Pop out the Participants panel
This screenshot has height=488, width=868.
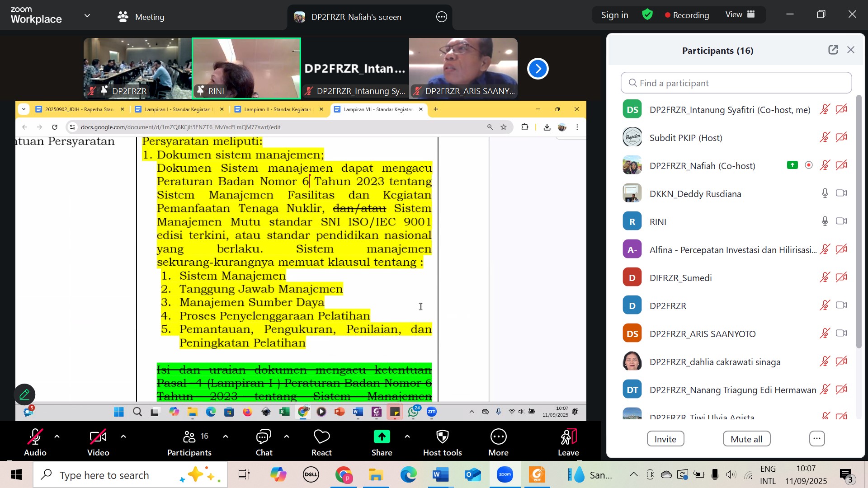click(x=833, y=50)
